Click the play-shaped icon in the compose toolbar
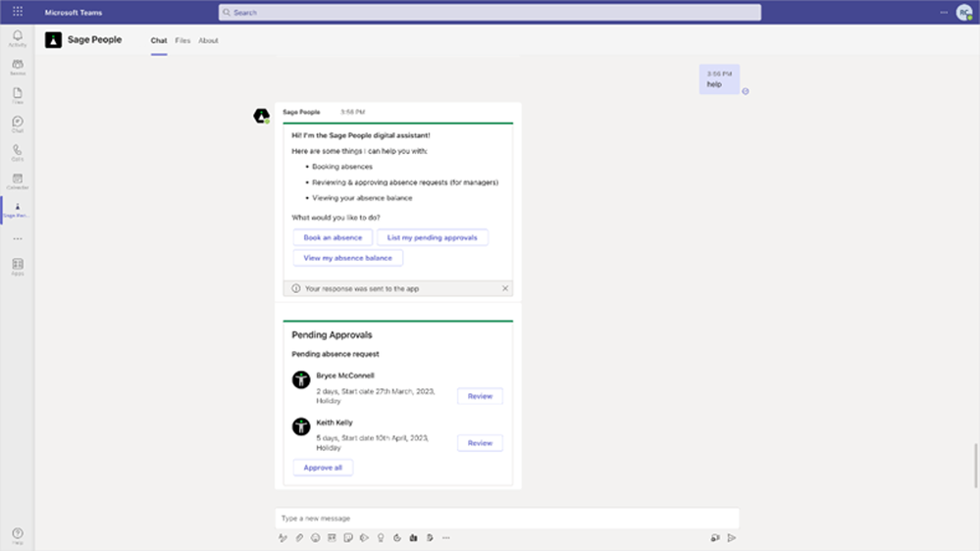This screenshot has height=551, width=980. coord(364,538)
